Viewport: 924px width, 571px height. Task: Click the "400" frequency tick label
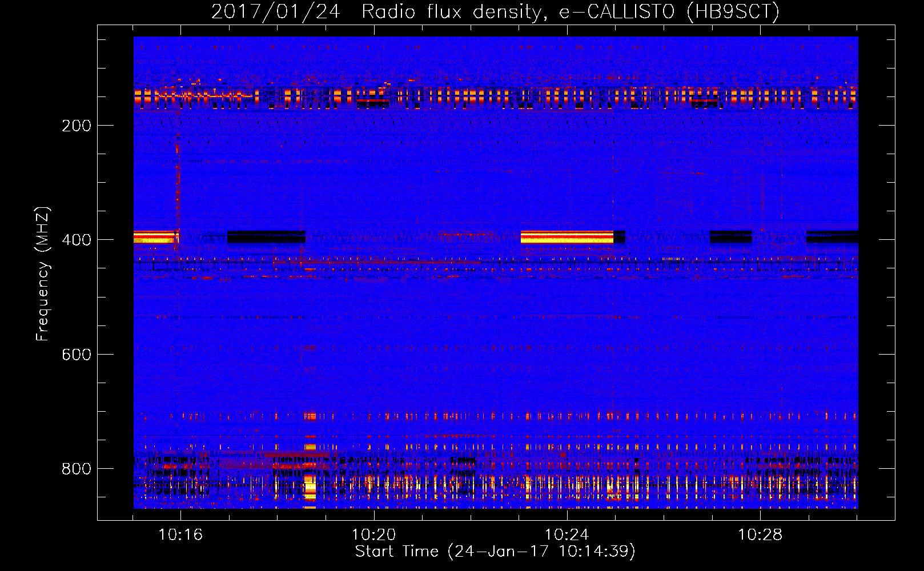[77, 240]
